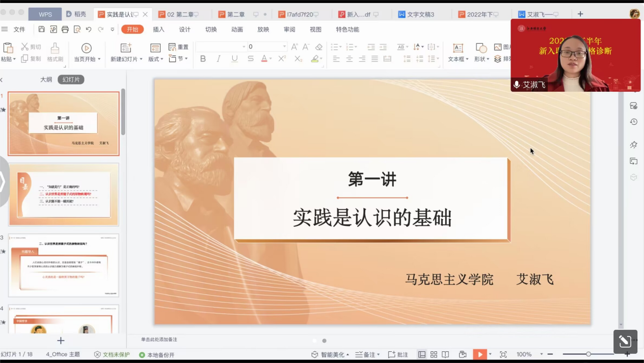Align text right
The width and height of the screenshot is (644, 363).
pos(362,59)
